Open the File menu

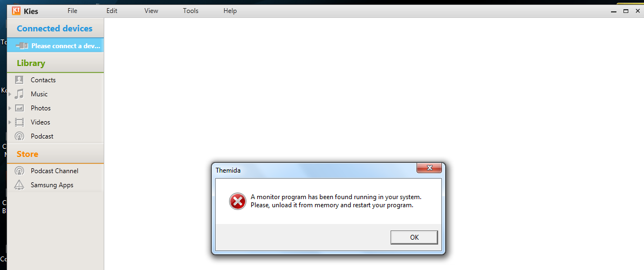[x=72, y=11]
